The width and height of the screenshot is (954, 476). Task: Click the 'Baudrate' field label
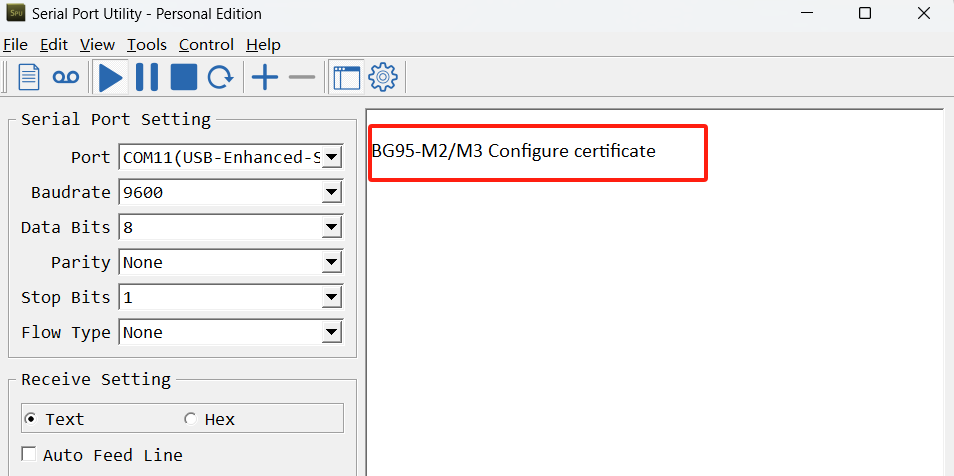point(71,192)
